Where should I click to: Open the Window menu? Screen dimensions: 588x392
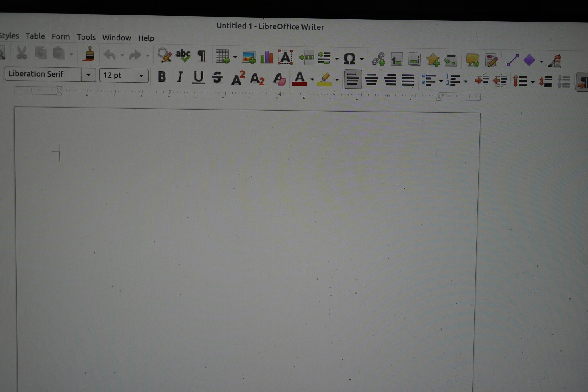[117, 38]
